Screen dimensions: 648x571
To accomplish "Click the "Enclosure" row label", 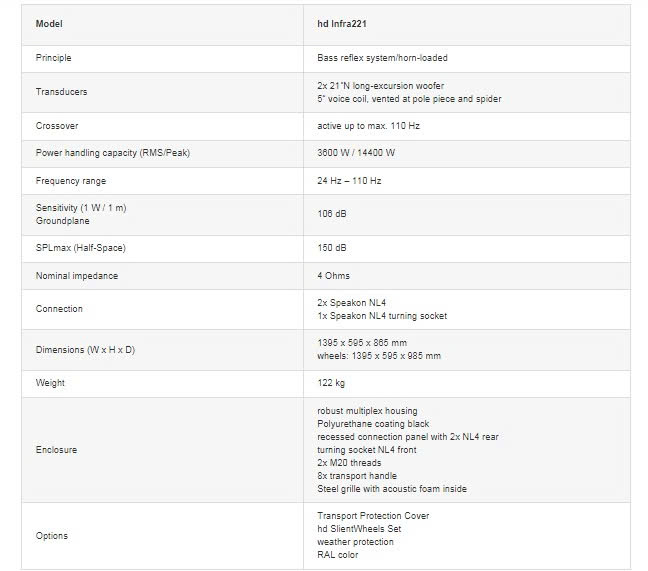I will pyautogui.click(x=56, y=450).
